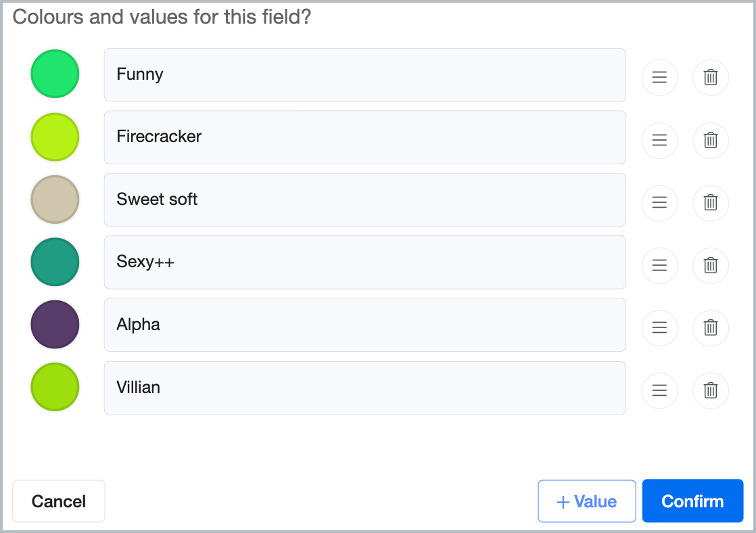Edit the Villian value field

[x=365, y=388]
